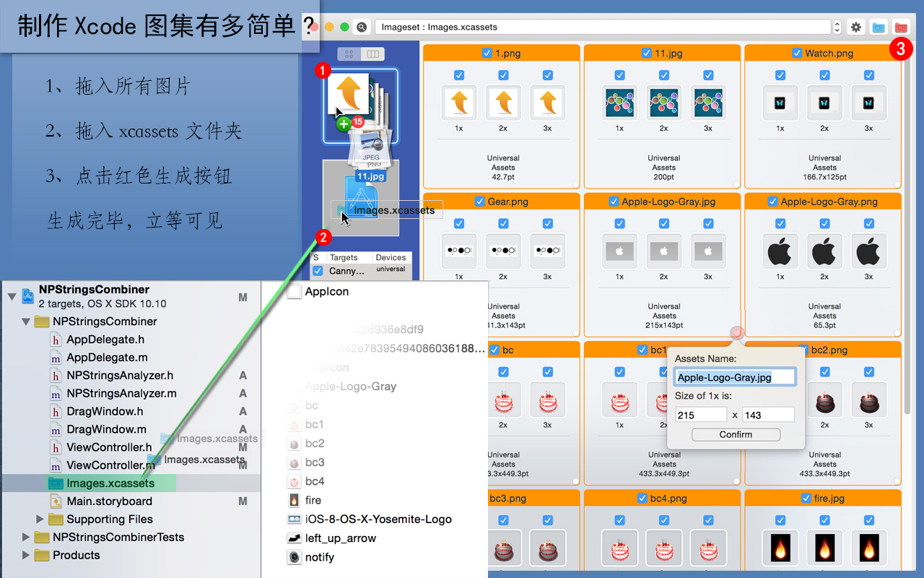Screen dimensions: 924x578
Task: Click the iOS-8-OS-X-Yosemite-Logo asset icon
Action: point(294,519)
